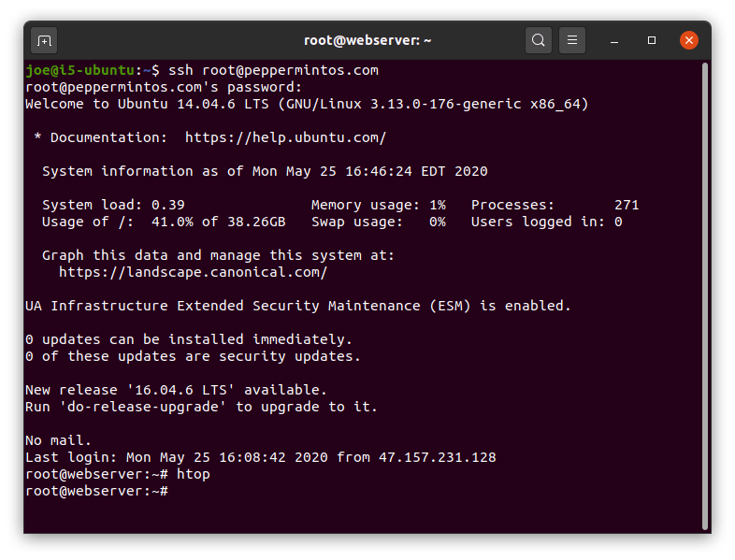The image size is (735, 560).
Task: Click the last root@webserver prompt line
Action: coord(96,491)
